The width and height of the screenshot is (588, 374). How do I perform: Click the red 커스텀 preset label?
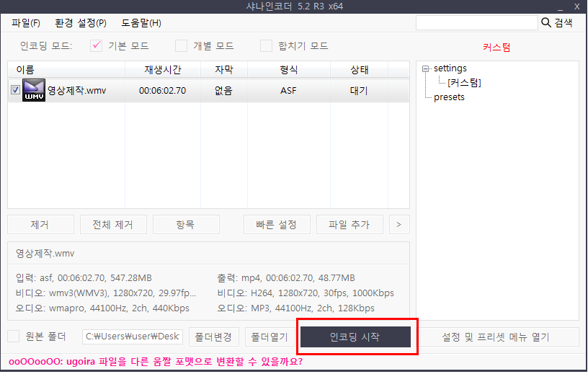496,48
